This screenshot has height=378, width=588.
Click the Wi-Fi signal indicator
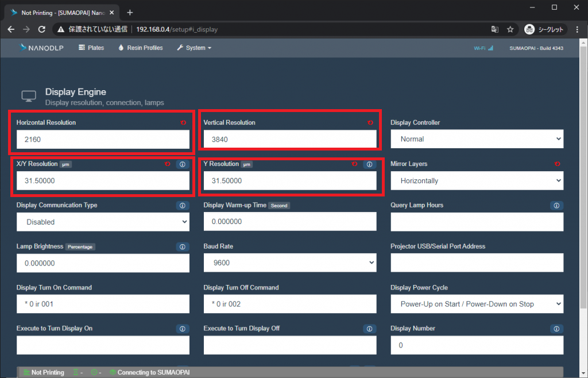pyautogui.click(x=483, y=48)
